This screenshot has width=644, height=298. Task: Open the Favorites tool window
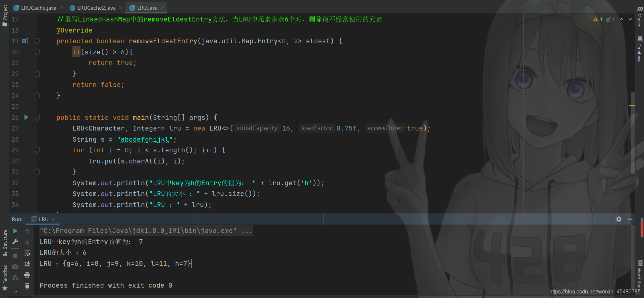click(x=5, y=278)
